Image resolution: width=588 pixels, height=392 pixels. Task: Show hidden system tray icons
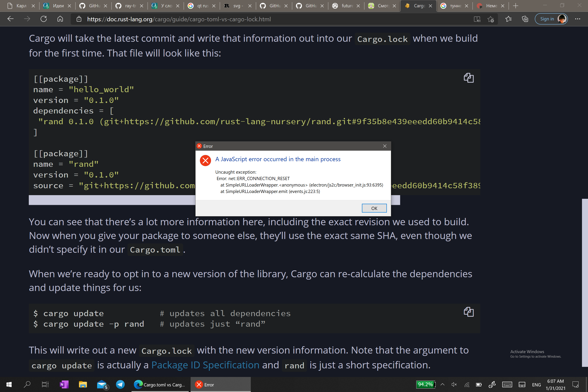pyautogui.click(x=442, y=384)
